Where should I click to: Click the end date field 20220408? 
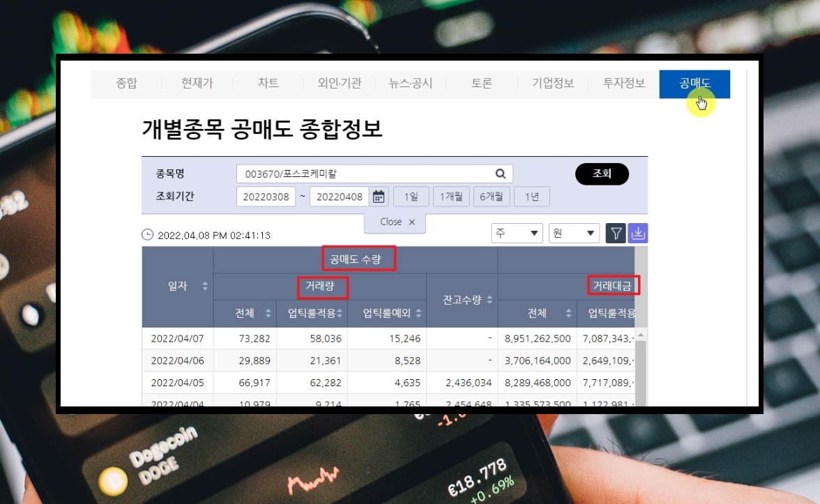coord(340,197)
